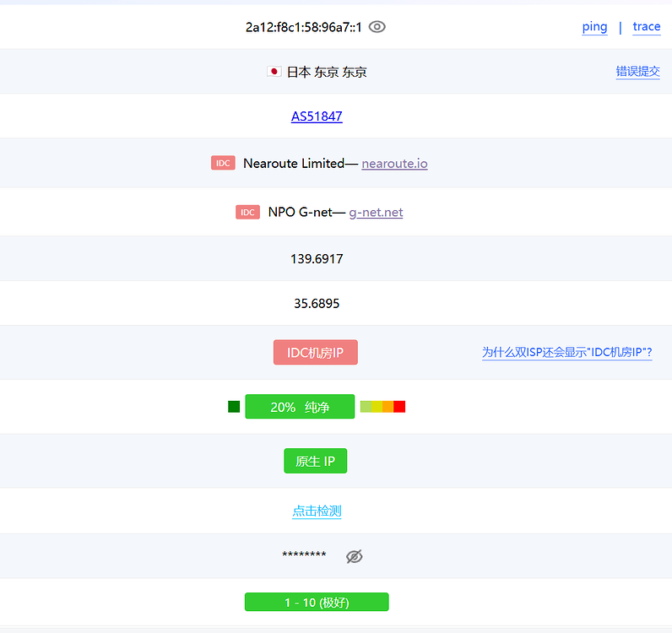Reveal the hidden value using the crossed-eye icon
The height and width of the screenshot is (633, 672).
355,556
